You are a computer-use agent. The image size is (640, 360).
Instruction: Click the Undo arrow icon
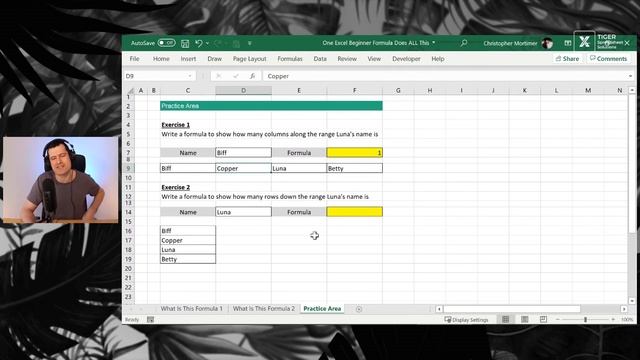coord(199,43)
